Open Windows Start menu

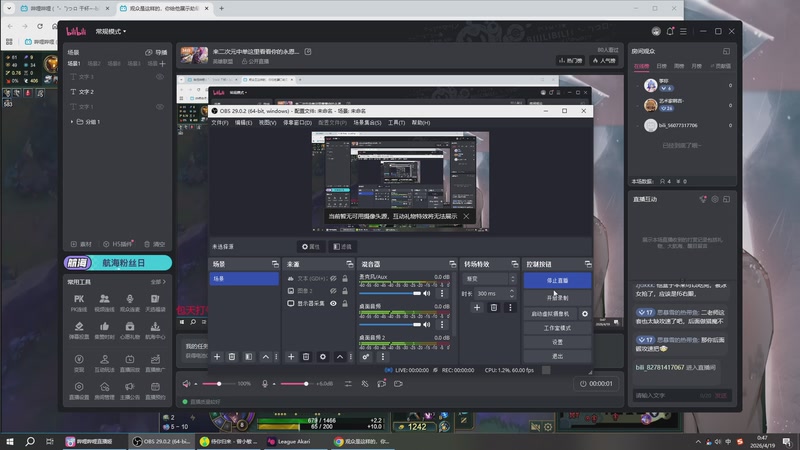point(10,441)
